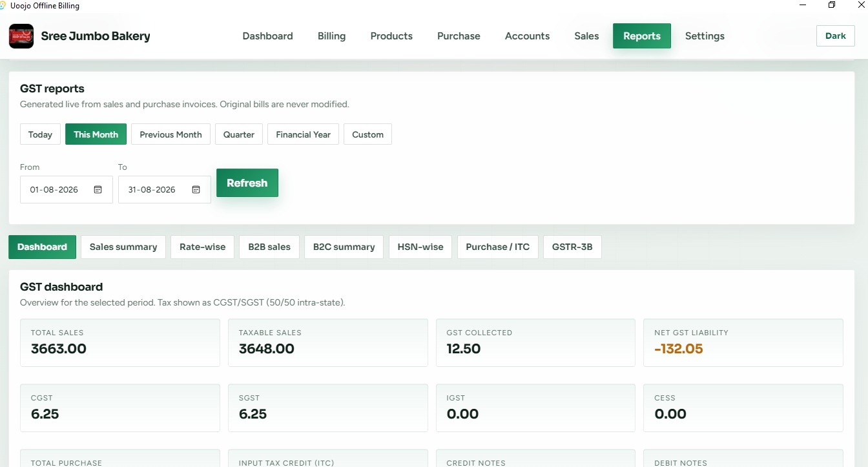Navigate to Purchase section
868x467 pixels.
(459, 36)
